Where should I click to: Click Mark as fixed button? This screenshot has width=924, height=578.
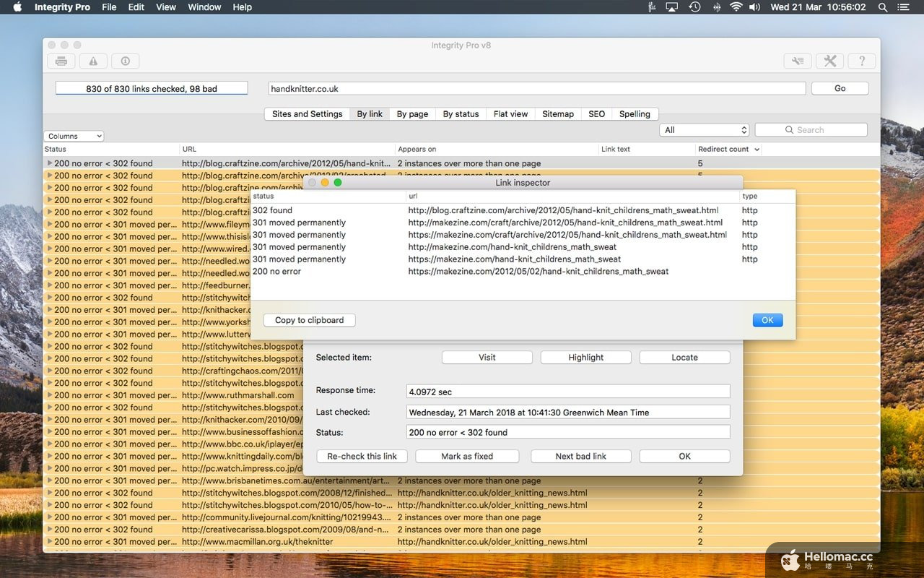(467, 457)
